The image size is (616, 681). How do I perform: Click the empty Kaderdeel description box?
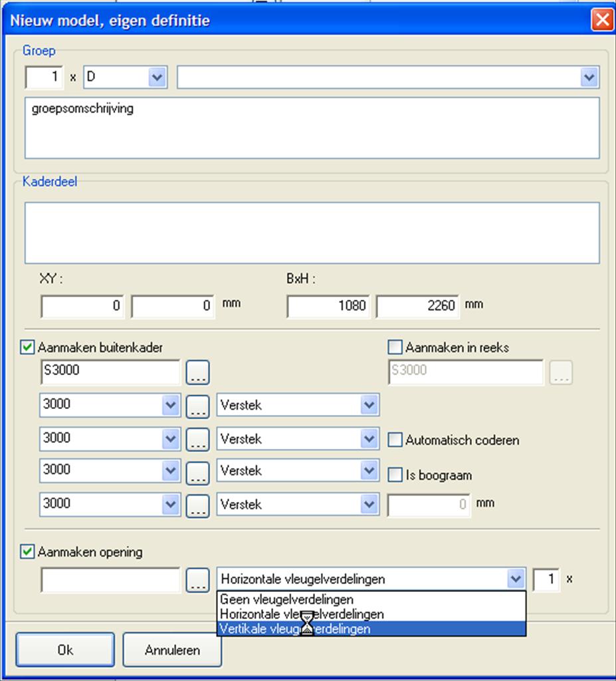point(312,233)
